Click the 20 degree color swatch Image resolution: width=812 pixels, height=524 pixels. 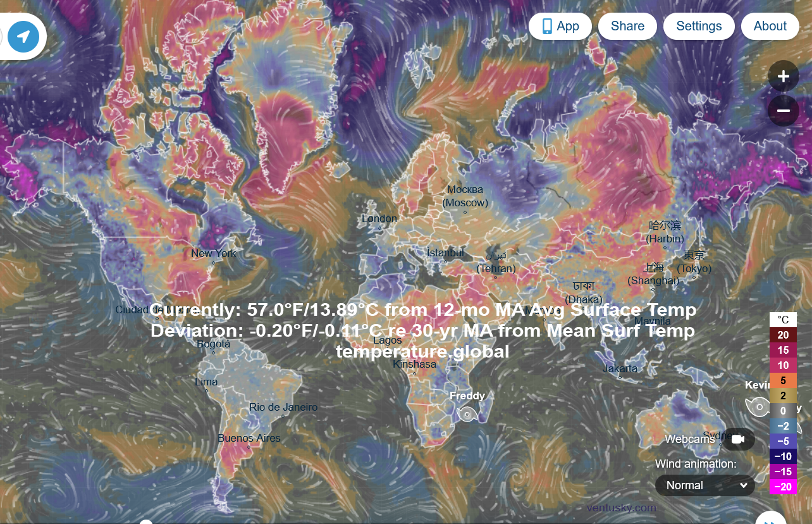783,335
